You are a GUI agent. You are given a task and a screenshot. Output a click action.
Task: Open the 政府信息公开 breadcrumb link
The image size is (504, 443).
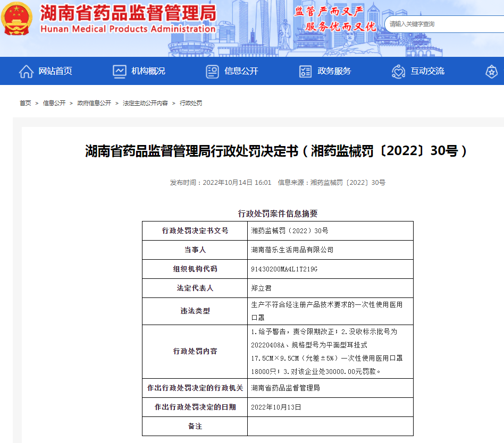pos(94,103)
